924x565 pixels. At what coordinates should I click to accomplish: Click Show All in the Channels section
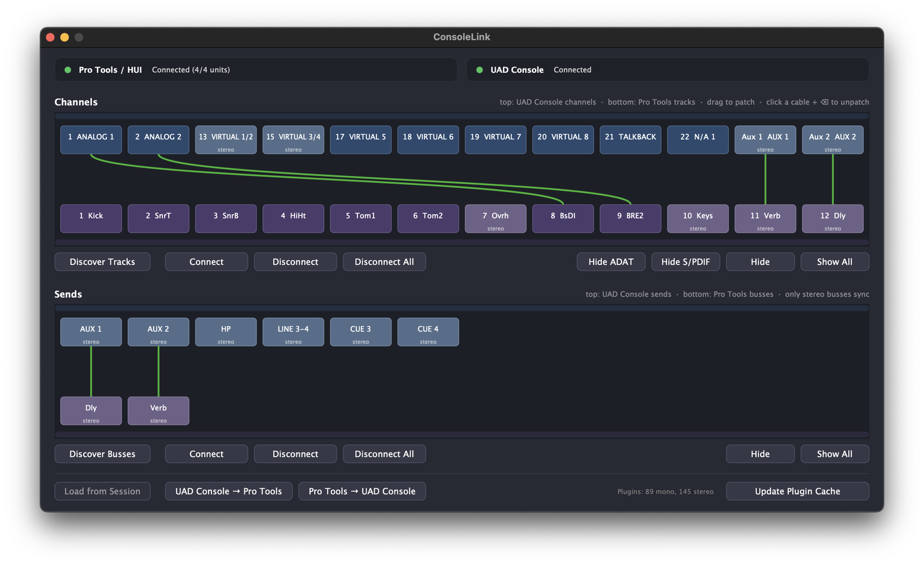pos(834,261)
